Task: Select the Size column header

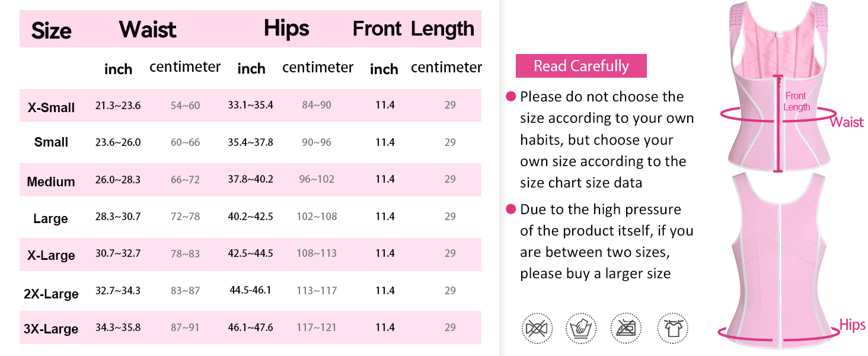Action: click(x=52, y=30)
